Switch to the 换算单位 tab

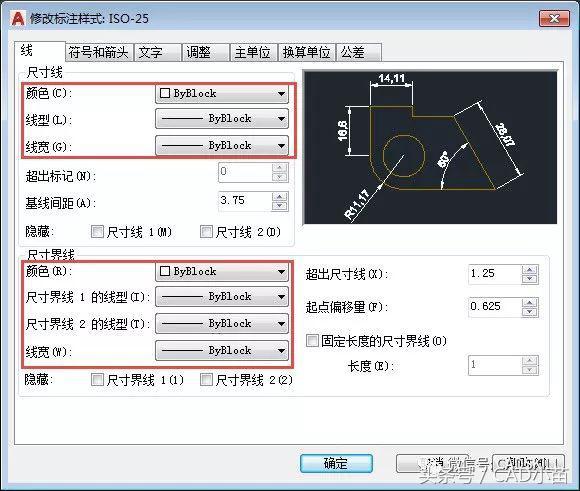click(x=306, y=52)
